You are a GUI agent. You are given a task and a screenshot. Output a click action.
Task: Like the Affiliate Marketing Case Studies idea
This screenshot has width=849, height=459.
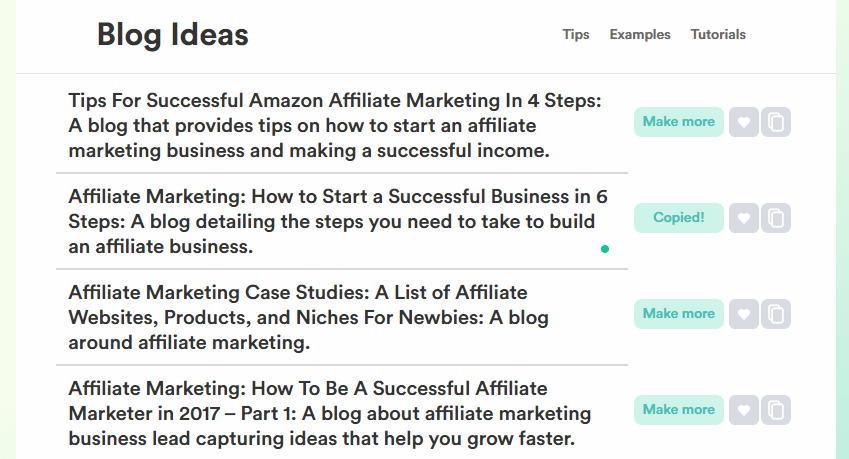(743, 314)
